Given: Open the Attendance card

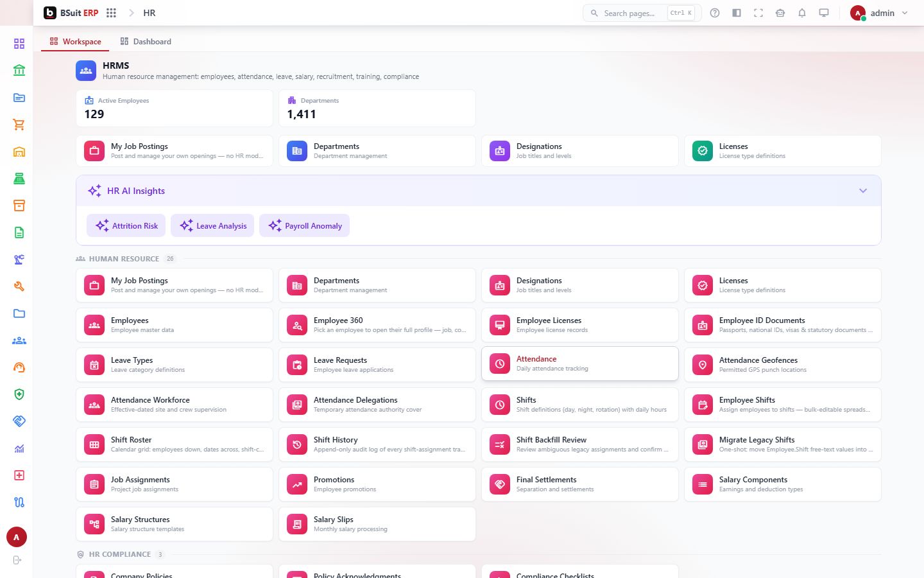Looking at the screenshot, I should [x=580, y=363].
